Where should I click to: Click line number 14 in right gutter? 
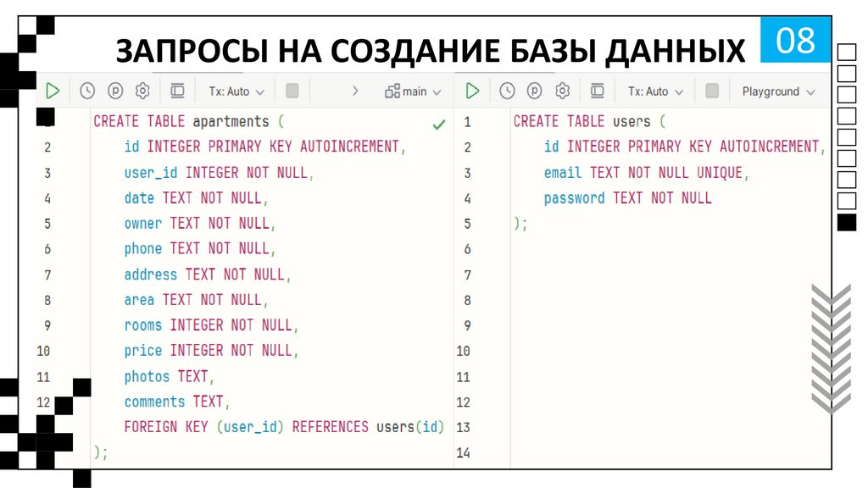point(464,452)
